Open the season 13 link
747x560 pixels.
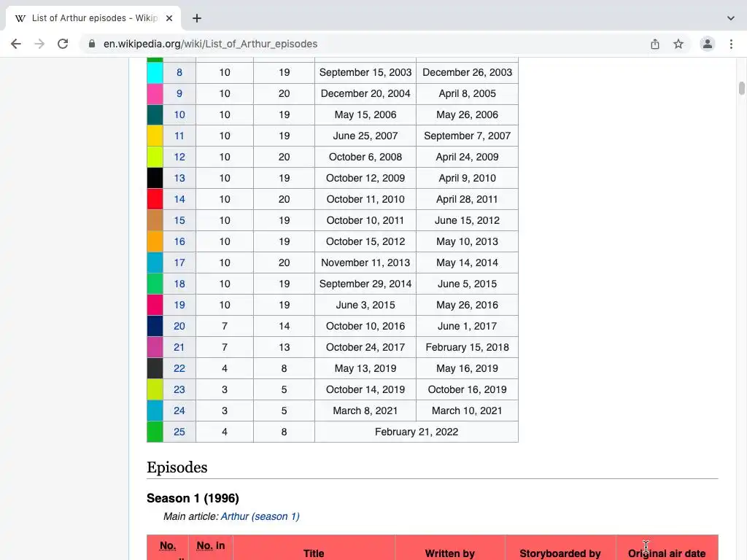pyautogui.click(x=179, y=178)
